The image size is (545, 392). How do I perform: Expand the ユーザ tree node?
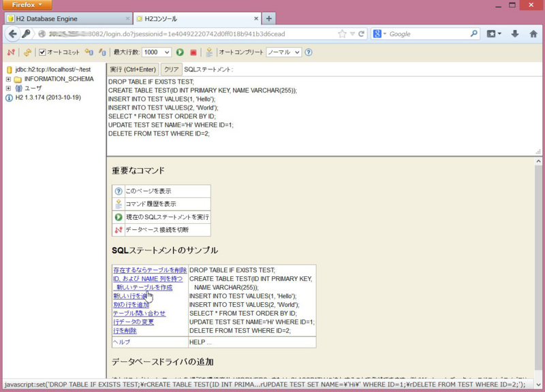[8, 88]
